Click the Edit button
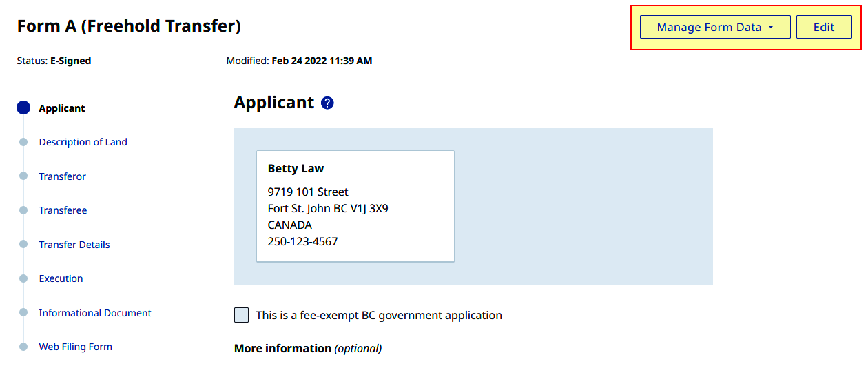This screenshot has width=868, height=366. pyautogui.click(x=824, y=27)
